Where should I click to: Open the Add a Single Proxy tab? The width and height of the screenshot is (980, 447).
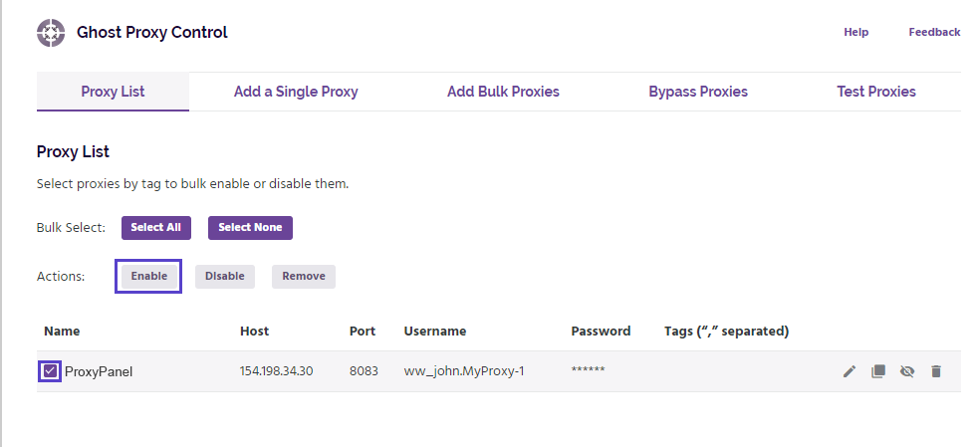pyautogui.click(x=296, y=92)
